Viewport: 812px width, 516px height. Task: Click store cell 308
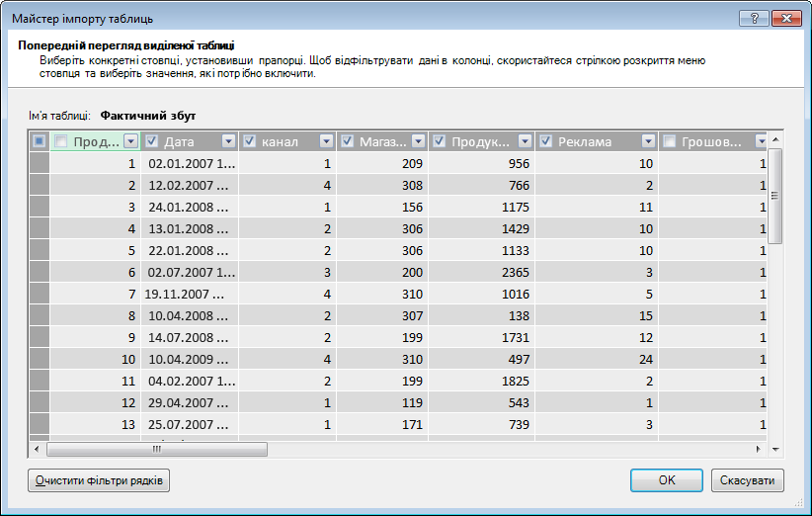pyautogui.click(x=382, y=185)
